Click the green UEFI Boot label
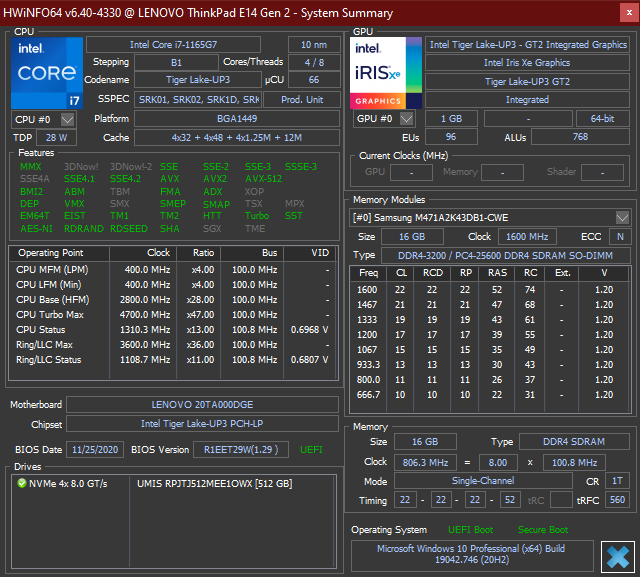The width and height of the screenshot is (640, 577). (x=471, y=529)
